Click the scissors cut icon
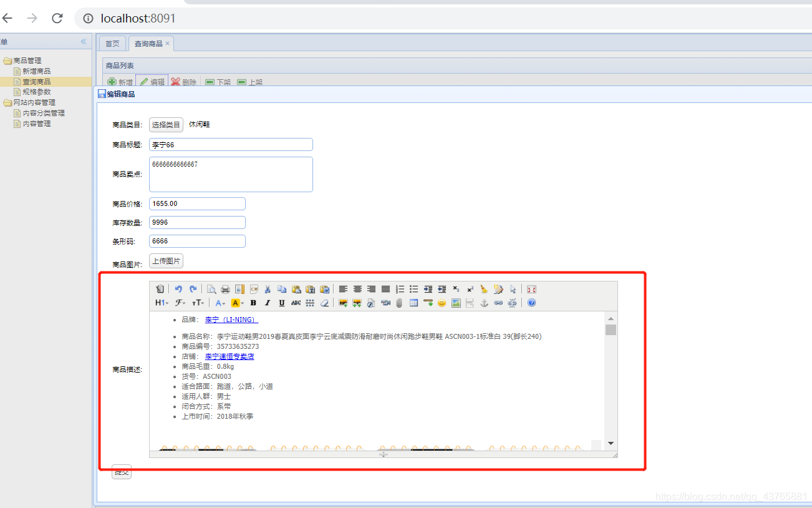Viewport: 812px width, 508px height. pos(268,289)
